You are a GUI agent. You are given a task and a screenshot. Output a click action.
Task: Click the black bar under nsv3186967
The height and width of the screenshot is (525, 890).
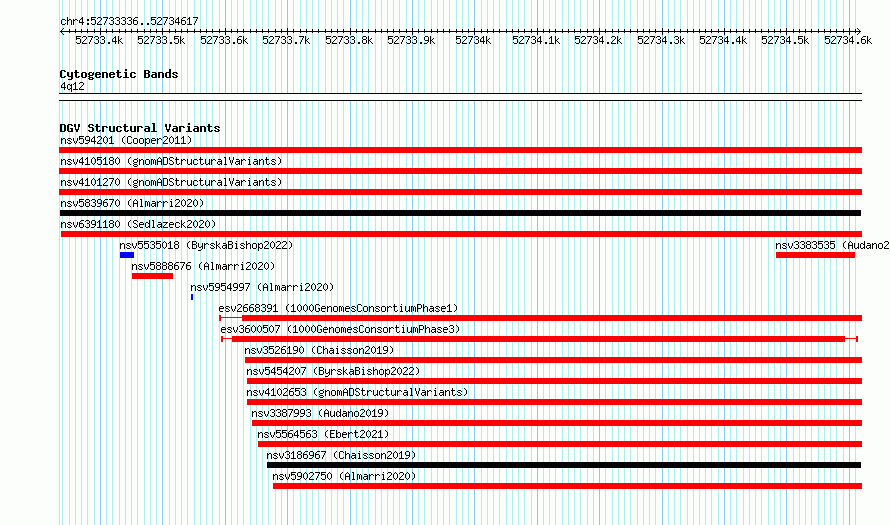(564, 465)
